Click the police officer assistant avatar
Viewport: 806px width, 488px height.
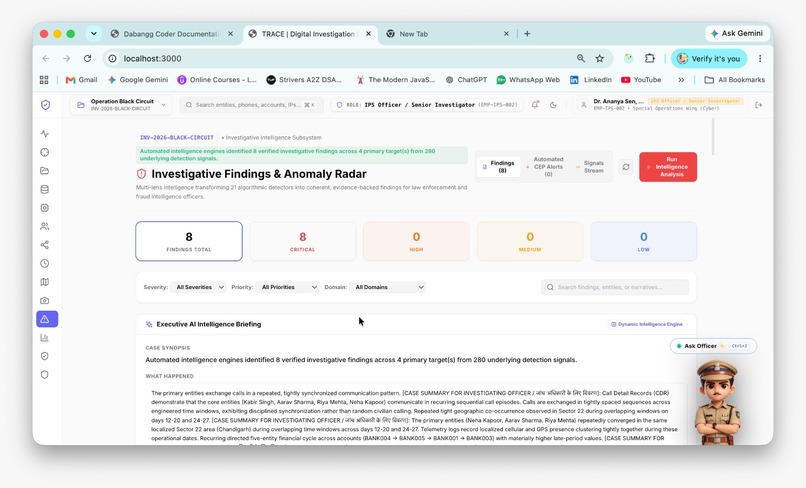coord(718,403)
